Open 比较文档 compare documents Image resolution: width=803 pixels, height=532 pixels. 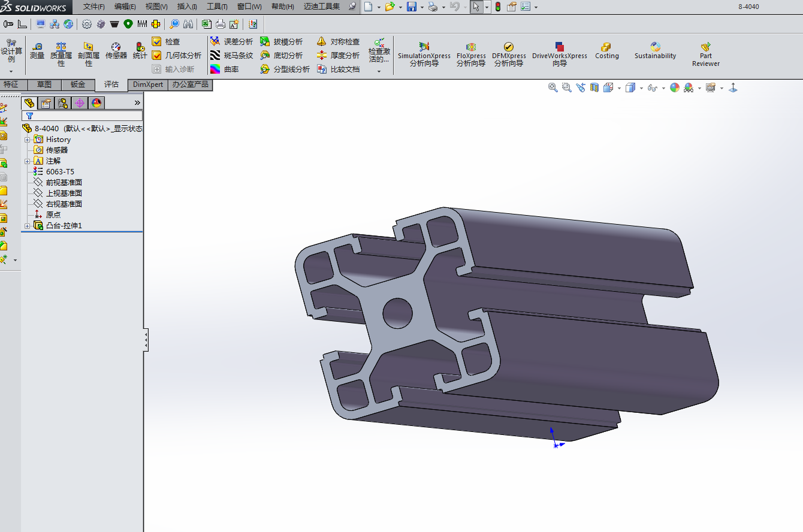click(338, 69)
